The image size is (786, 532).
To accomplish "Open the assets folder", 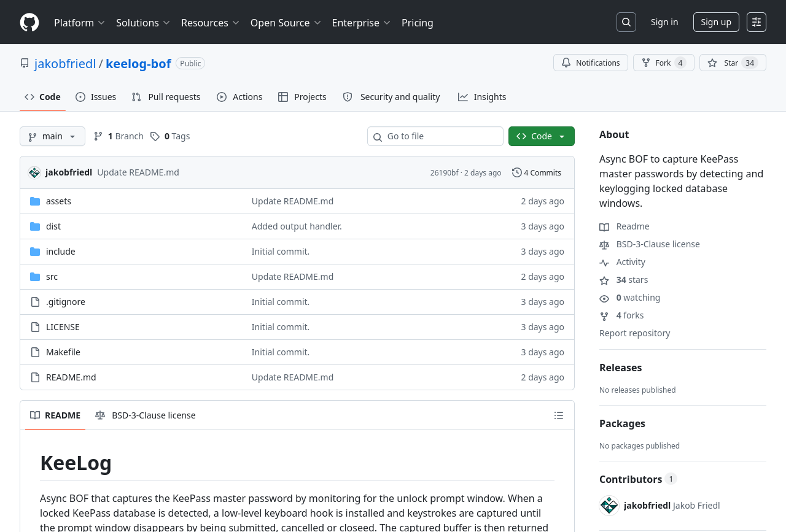I will click(x=58, y=201).
